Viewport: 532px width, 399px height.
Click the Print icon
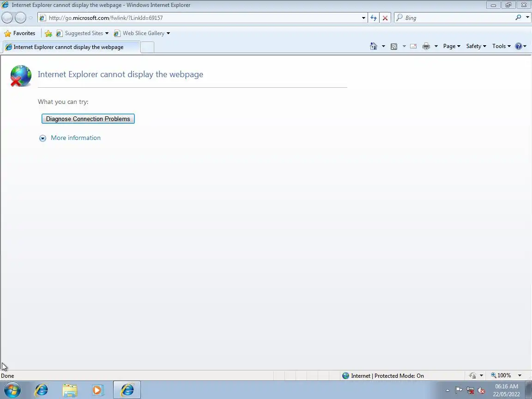[x=426, y=46]
